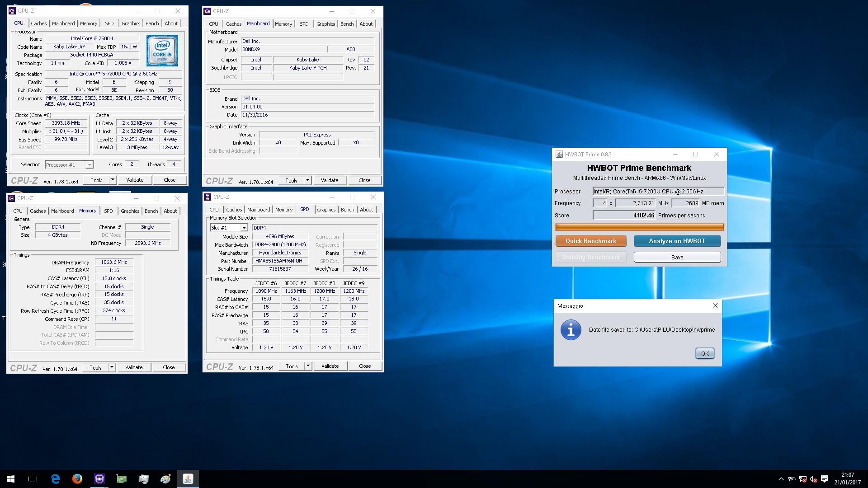The image size is (868, 488).
Task: Open the Paint palette taskbar icon
Action: 166,479
